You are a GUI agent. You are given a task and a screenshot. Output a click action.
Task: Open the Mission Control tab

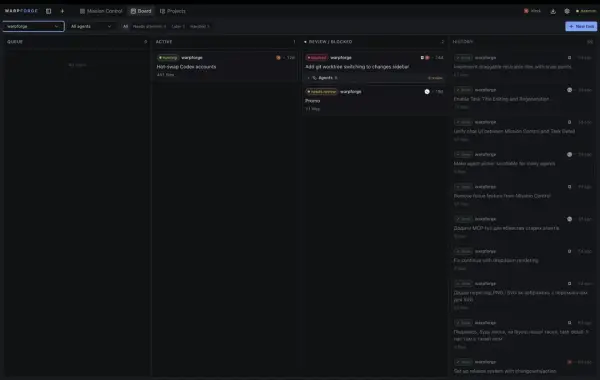pos(101,11)
